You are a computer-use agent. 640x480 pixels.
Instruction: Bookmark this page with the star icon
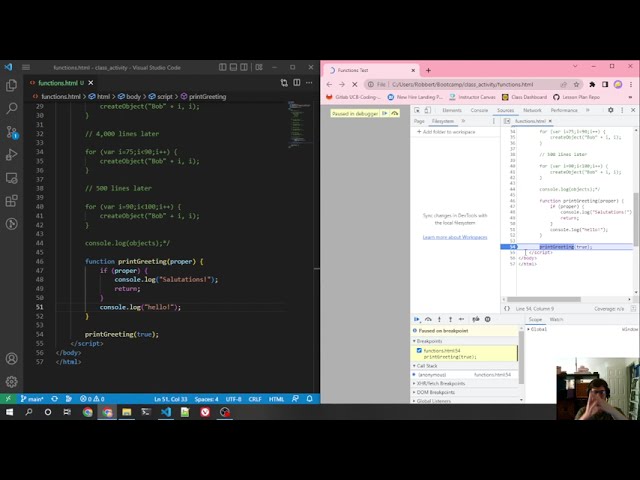point(576,84)
